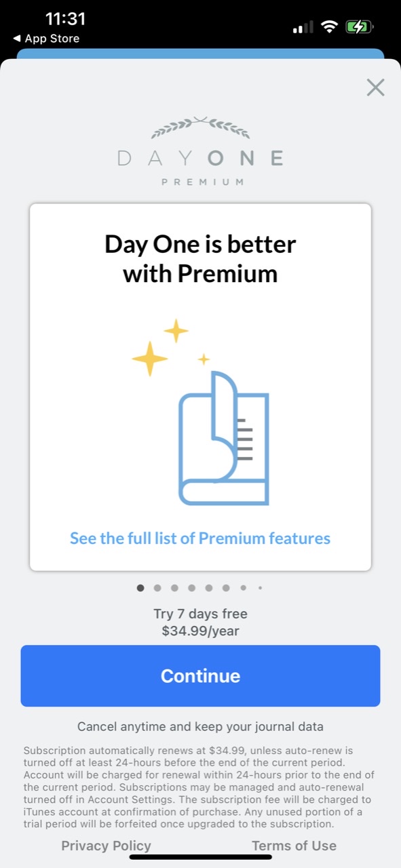This screenshot has height=868, width=401.
Task: Tap the battery charging status icon
Action: coord(358,27)
